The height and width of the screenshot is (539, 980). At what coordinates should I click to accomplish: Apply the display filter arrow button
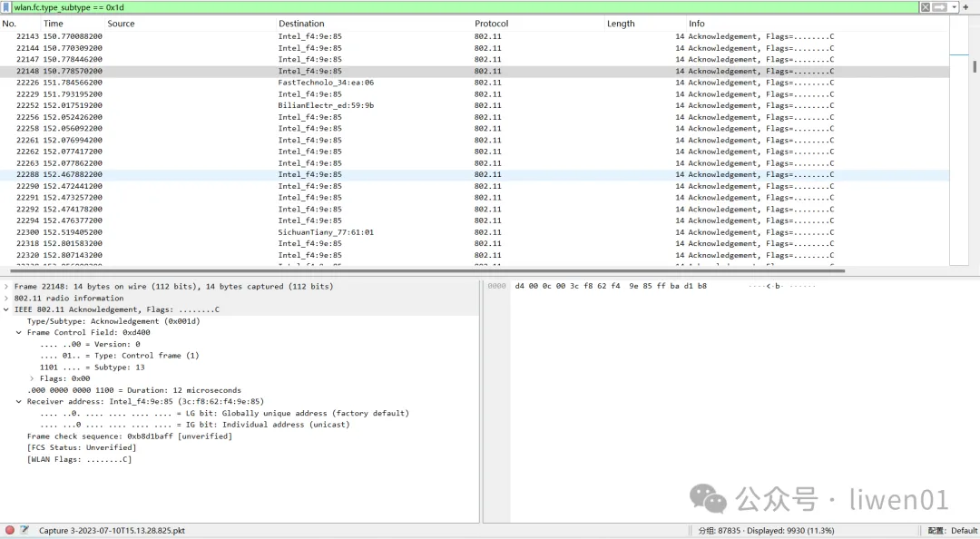pyautogui.click(x=939, y=7)
